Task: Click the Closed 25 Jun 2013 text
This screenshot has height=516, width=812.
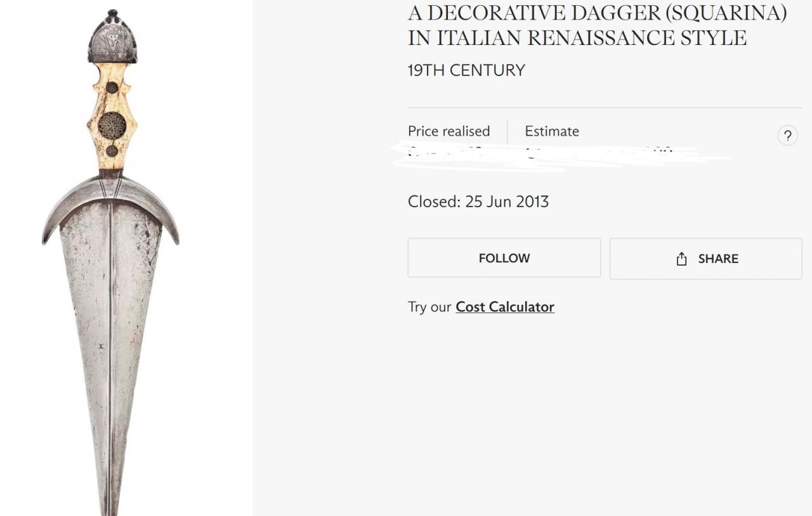Action: [x=478, y=202]
